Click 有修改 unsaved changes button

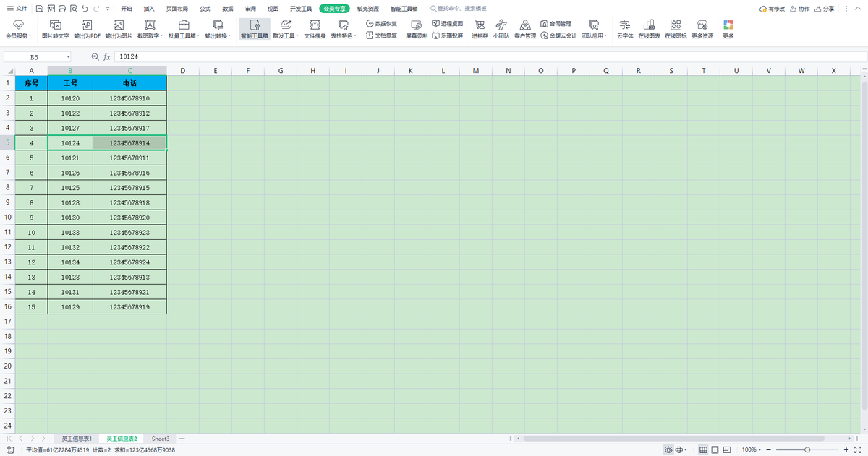coord(772,9)
